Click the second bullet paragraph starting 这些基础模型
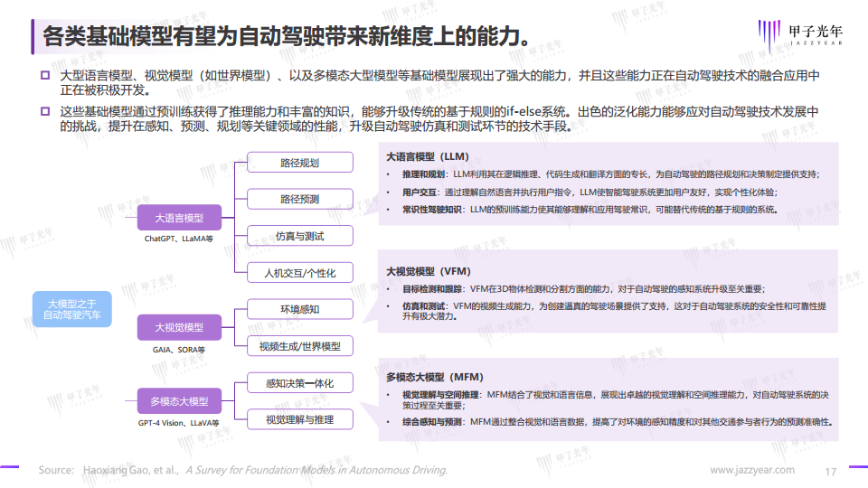 [439, 119]
